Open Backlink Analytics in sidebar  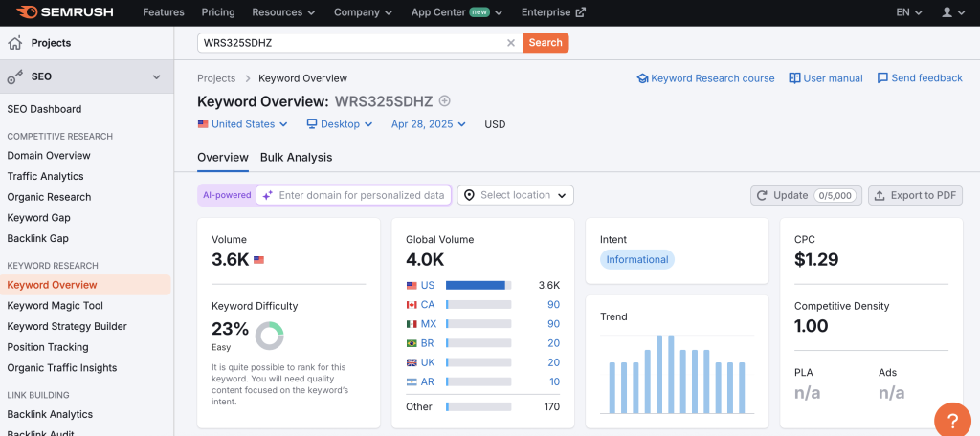(x=50, y=415)
